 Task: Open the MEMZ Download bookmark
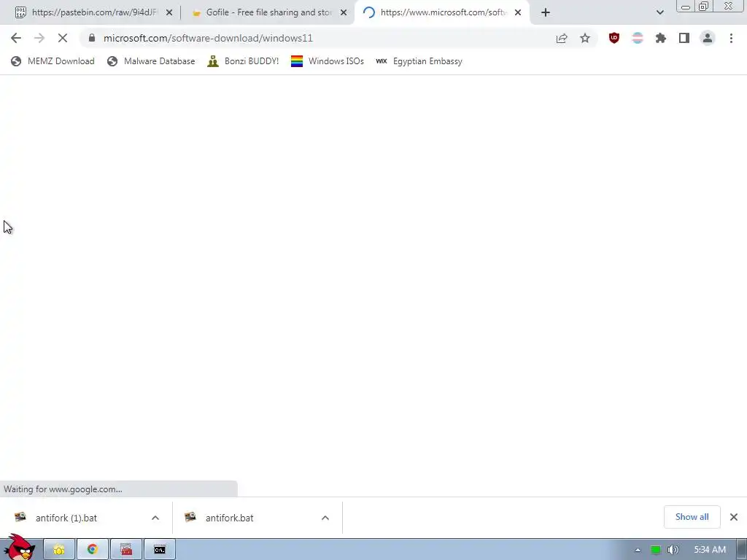point(53,61)
